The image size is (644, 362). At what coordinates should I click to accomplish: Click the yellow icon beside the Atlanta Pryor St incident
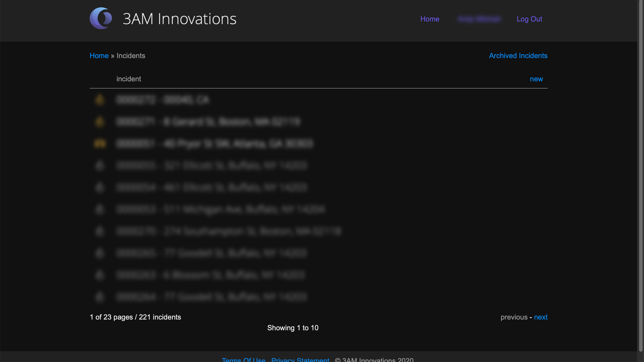[x=100, y=144]
